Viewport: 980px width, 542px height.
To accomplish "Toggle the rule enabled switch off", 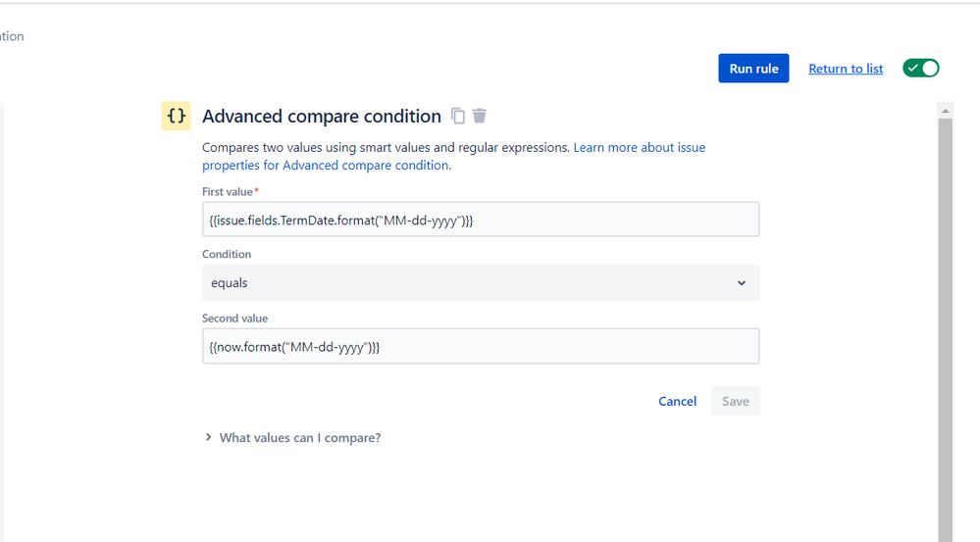I will pos(921,68).
